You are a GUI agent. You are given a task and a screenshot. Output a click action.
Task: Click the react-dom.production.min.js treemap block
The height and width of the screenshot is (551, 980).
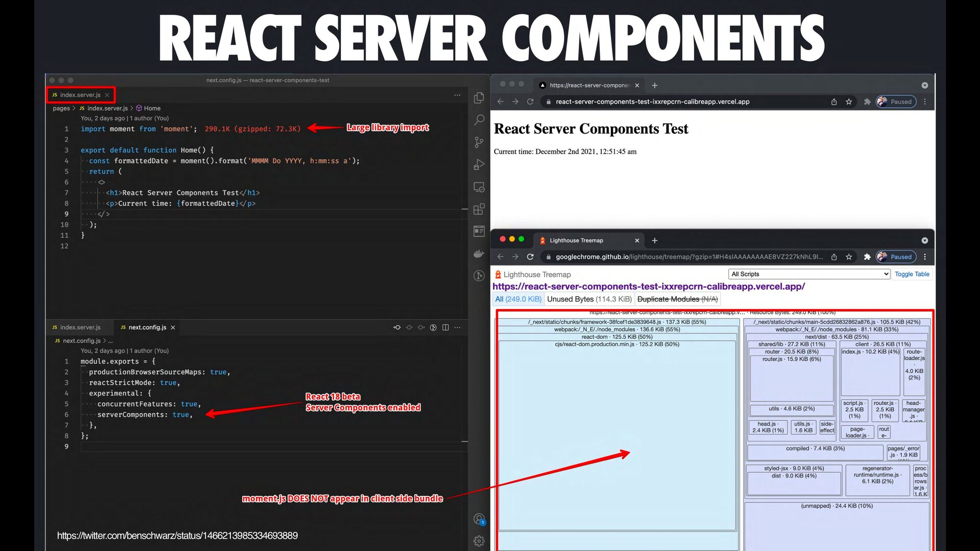617,436
